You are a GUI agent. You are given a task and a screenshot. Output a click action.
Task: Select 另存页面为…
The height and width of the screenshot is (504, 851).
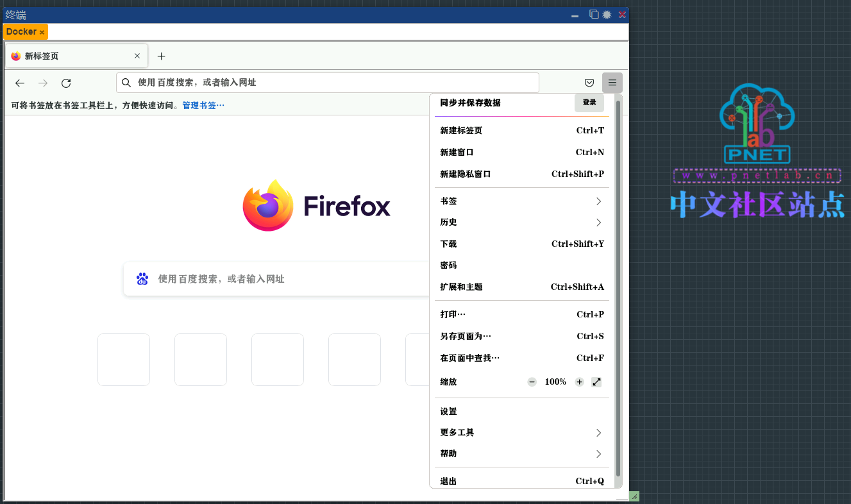pyautogui.click(x=522, y=337)
